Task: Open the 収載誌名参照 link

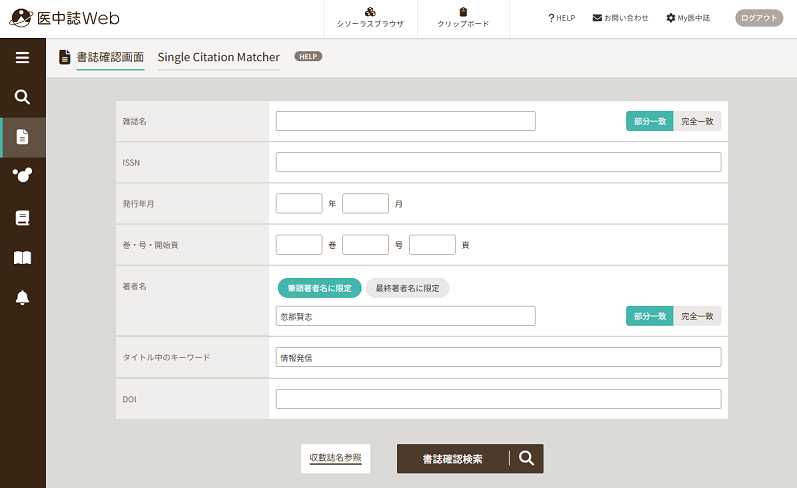Action: (x=335, y=458)
